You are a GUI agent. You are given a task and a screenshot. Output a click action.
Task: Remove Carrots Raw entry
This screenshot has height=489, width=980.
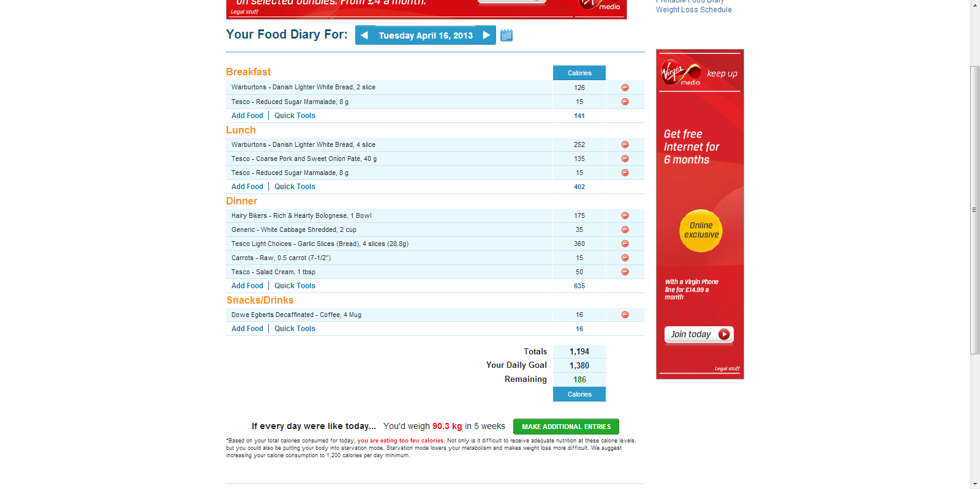[625, 258]
